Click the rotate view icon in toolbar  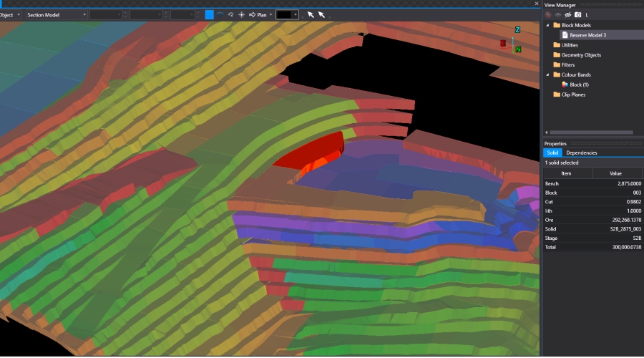coord(230,14)
